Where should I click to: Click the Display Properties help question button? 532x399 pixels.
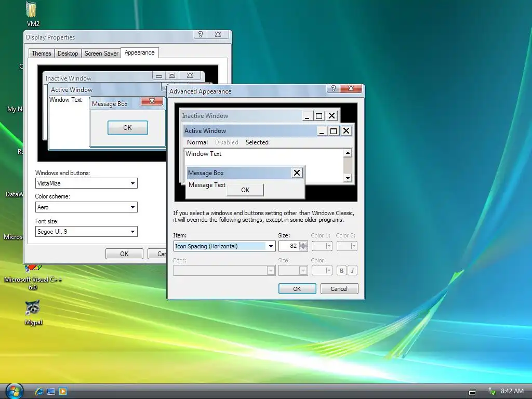click(200, 34)
